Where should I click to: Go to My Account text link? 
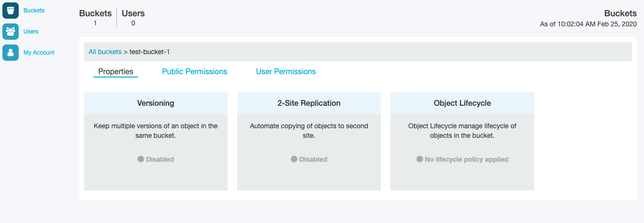coord(39,53)
